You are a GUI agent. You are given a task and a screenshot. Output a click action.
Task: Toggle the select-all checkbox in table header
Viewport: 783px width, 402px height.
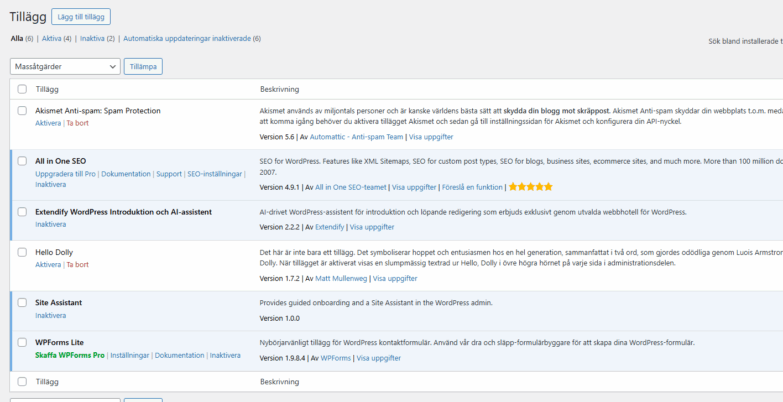22,89
